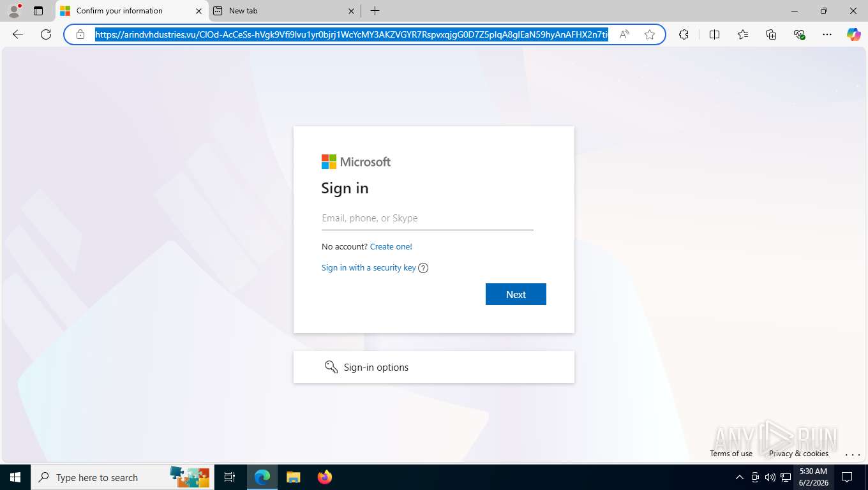Open Settings and more ellipsis menu
The height and width of the screenshot is (490, 868).
click(827, 34)
